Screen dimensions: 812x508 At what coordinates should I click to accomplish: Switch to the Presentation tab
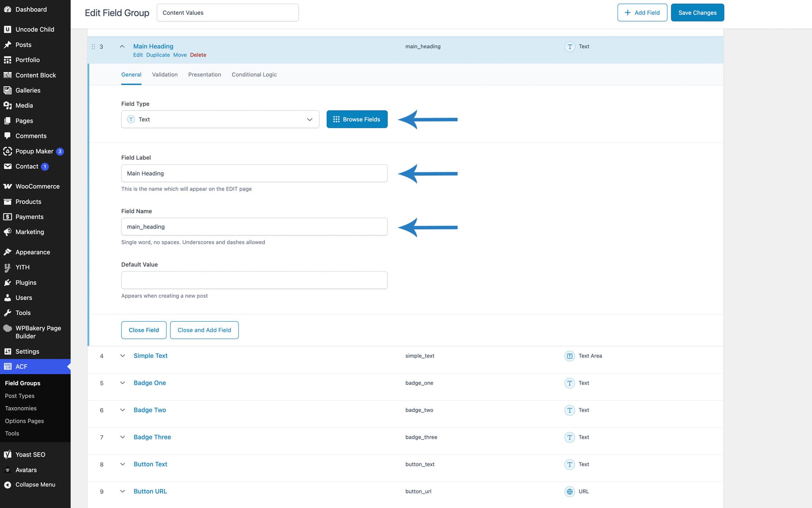coord(205,75)
